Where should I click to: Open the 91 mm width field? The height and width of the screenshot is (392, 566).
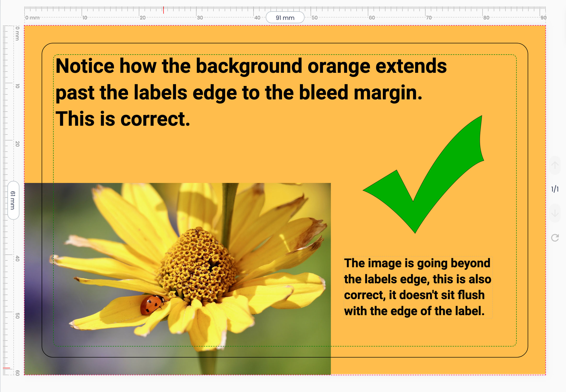pos(285,18)
